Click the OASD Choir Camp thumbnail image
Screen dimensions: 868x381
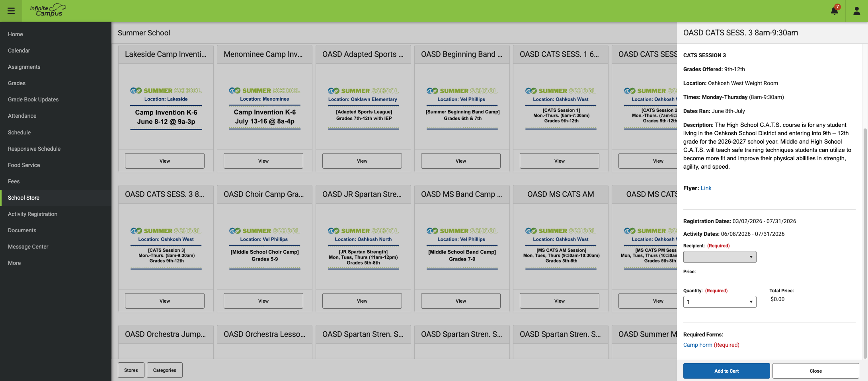[x=265, y=248]
